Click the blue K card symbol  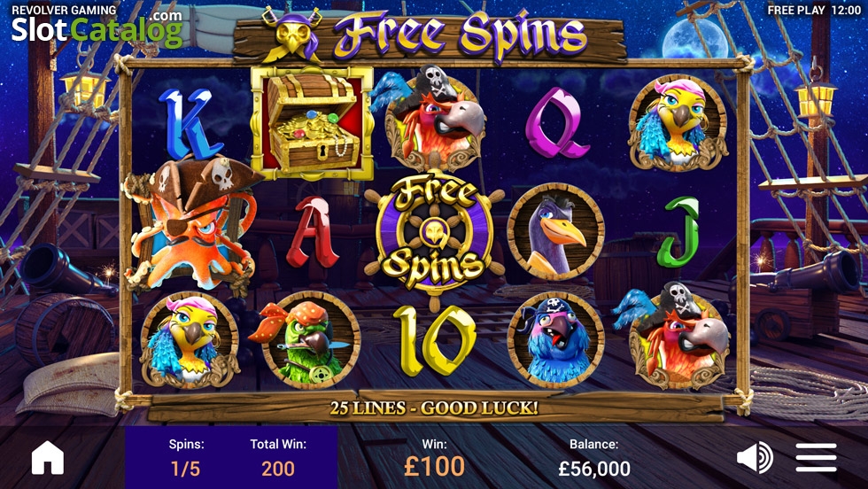(x=189, y=124)
